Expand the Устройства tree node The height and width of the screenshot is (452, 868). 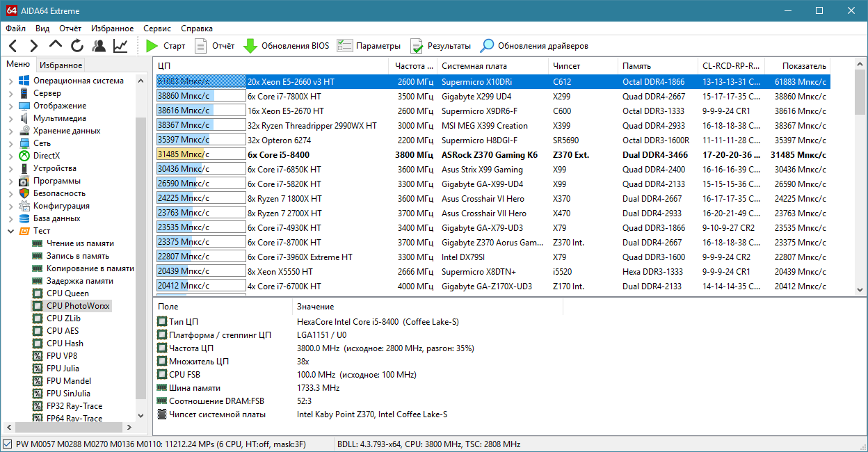point(10,168)
